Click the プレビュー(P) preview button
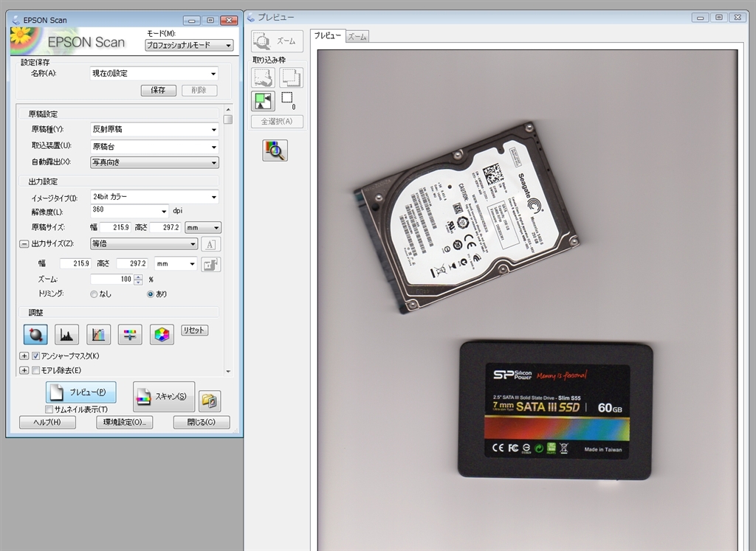The image size is (756, 551). pos(81,392)
